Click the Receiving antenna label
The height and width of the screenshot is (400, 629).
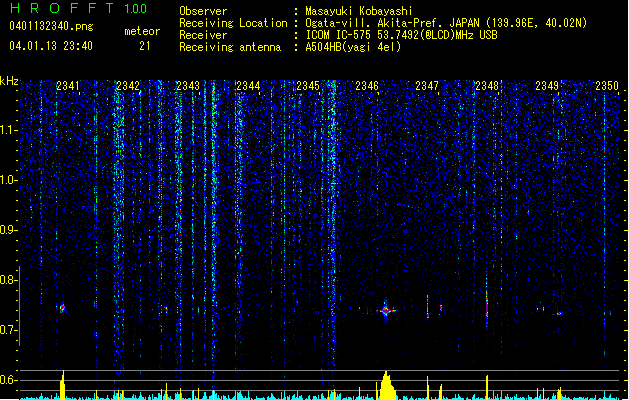point(230,47)
